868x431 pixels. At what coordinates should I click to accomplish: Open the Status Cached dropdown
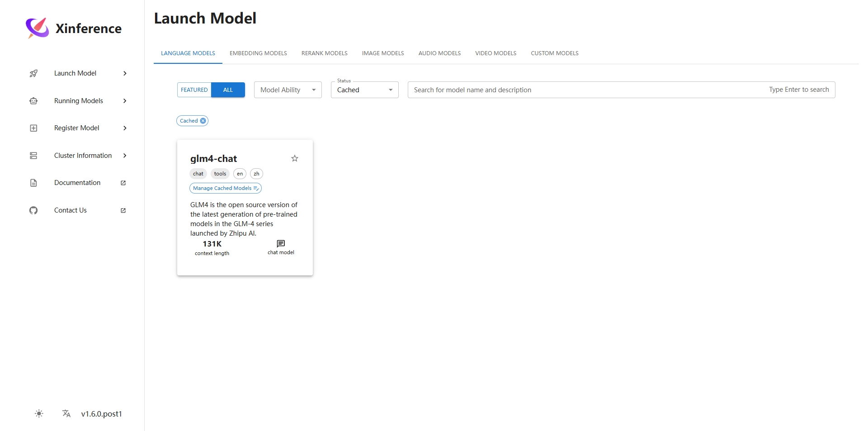(x=364, y=90)
